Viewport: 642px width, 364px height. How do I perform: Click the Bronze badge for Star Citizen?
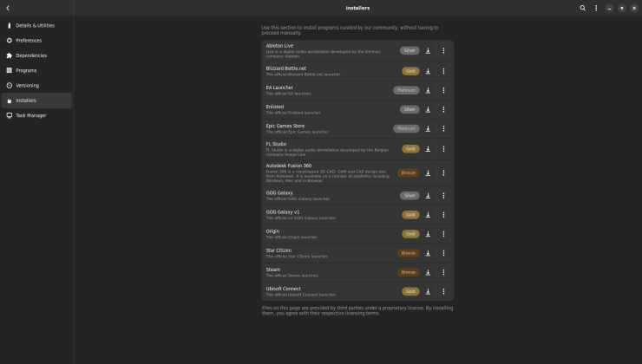(409, 253)
